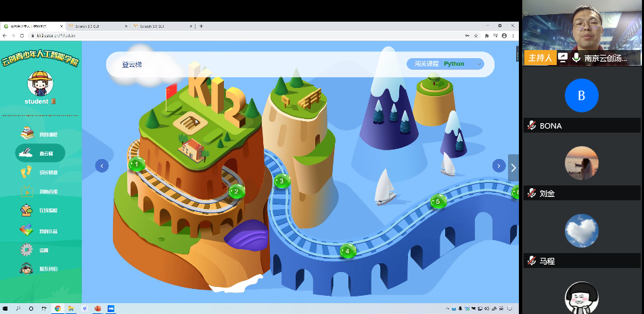Open the video player icon in sidebar
The height and width of the screenshot is (314, 644).
(x=27, y=192)
